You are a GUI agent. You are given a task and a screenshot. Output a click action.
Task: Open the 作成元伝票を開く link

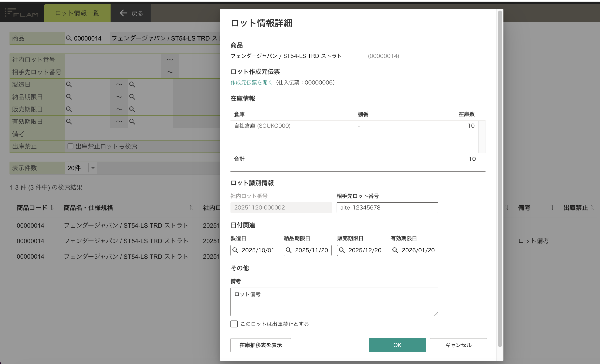(x=251, y=83)
